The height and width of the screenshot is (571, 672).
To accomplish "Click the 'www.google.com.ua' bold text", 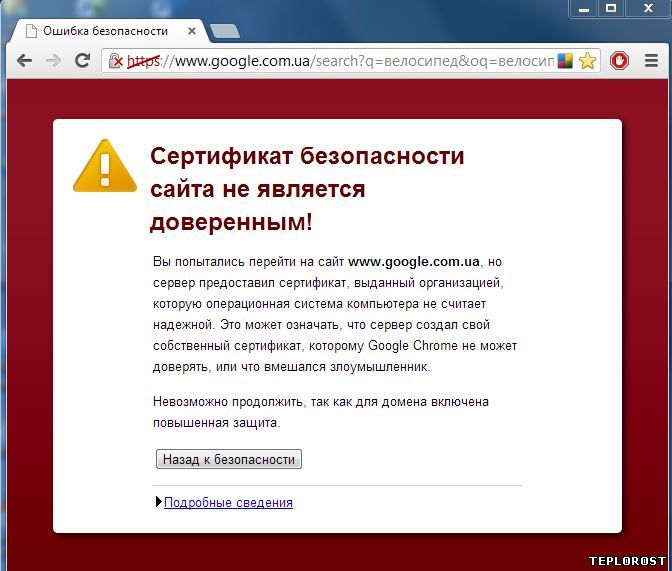I will point(414,261).
